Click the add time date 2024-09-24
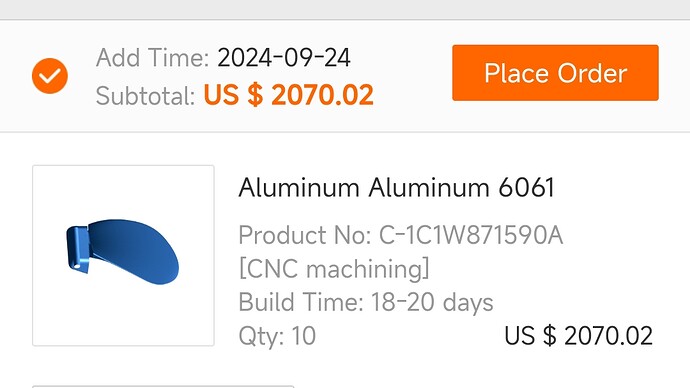This screenshot has width=690, height=388. 284,58
